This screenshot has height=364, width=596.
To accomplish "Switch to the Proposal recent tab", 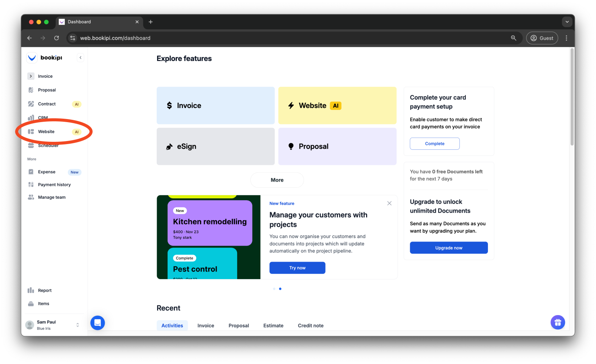I will click(239, 325).
